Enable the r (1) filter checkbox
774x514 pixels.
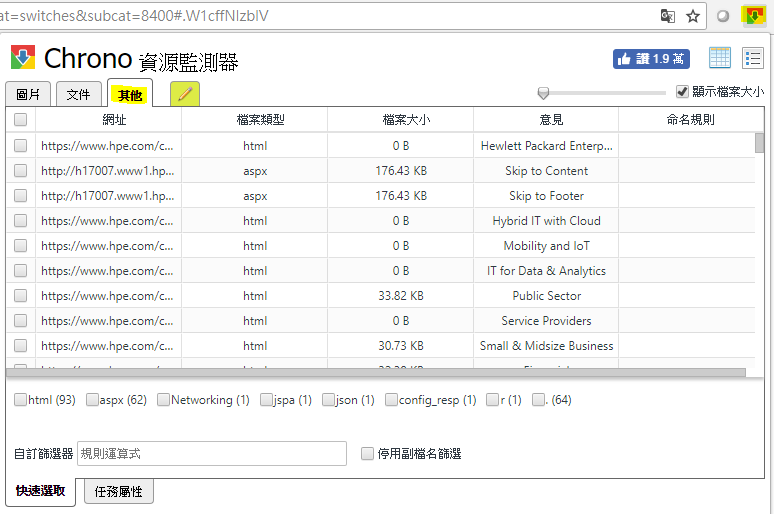[x=493, y=399]
